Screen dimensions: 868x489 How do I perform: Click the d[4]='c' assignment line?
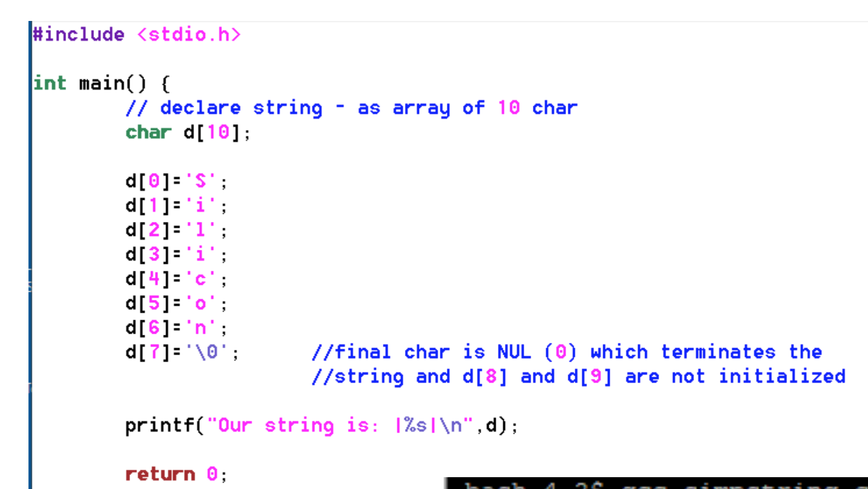pyautogui.click(x=172, y=278)
